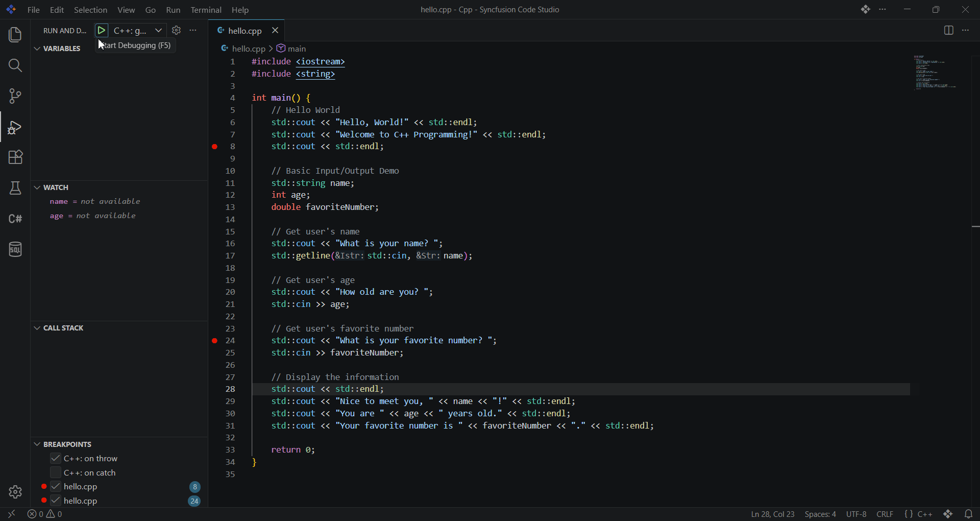Open the Selection menu
980x521 pixels.
tap(90, 10)
